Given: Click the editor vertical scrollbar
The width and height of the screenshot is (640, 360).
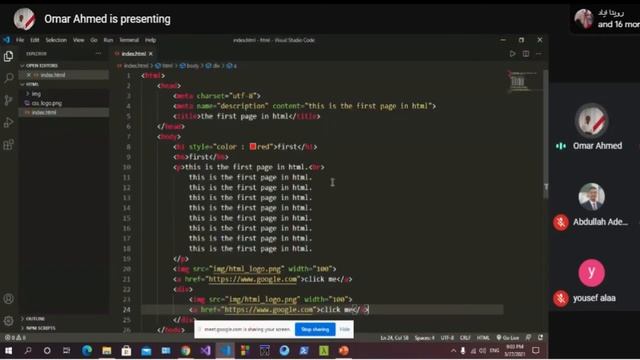Looking at the screenshot, I should (x=546, y=135).
